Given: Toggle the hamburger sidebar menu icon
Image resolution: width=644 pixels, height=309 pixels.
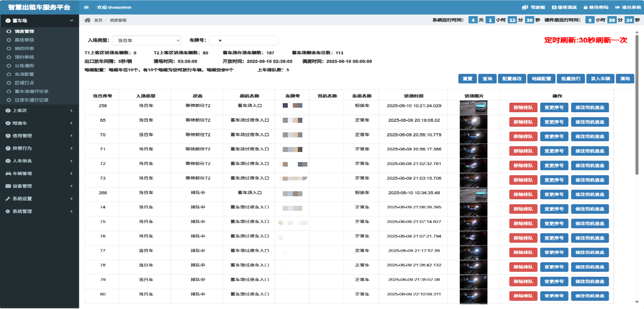Looking at the screenshot, I should [87, 8].
